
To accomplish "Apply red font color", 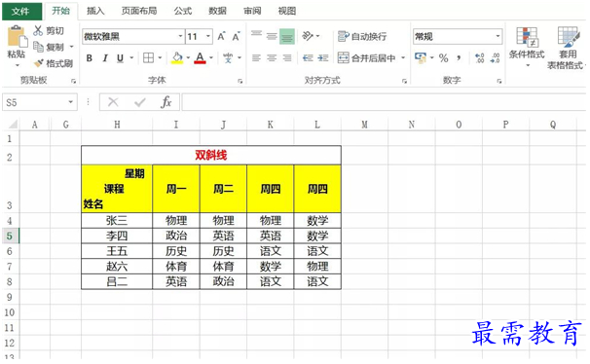I will (x=200, y=57).
